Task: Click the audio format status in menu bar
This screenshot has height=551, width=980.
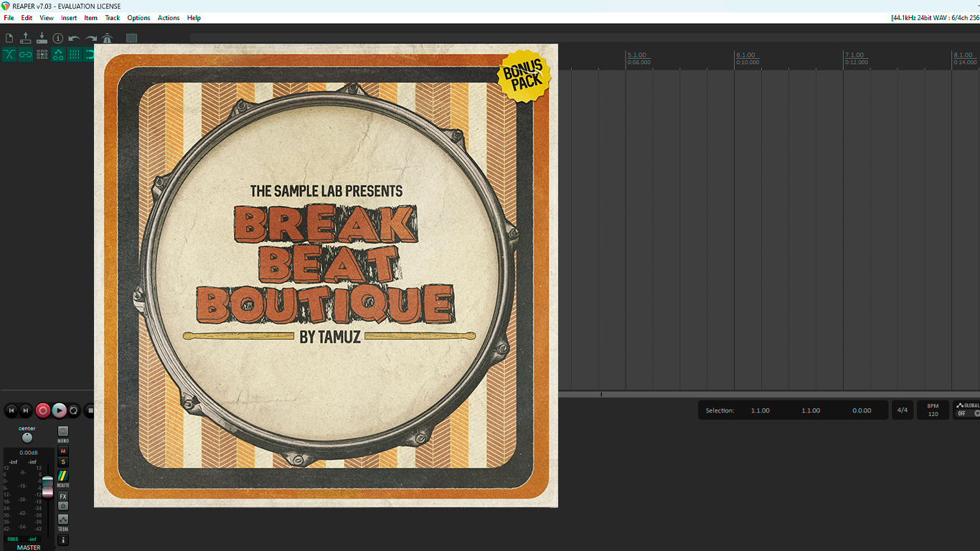Action: tap(935, 18)
